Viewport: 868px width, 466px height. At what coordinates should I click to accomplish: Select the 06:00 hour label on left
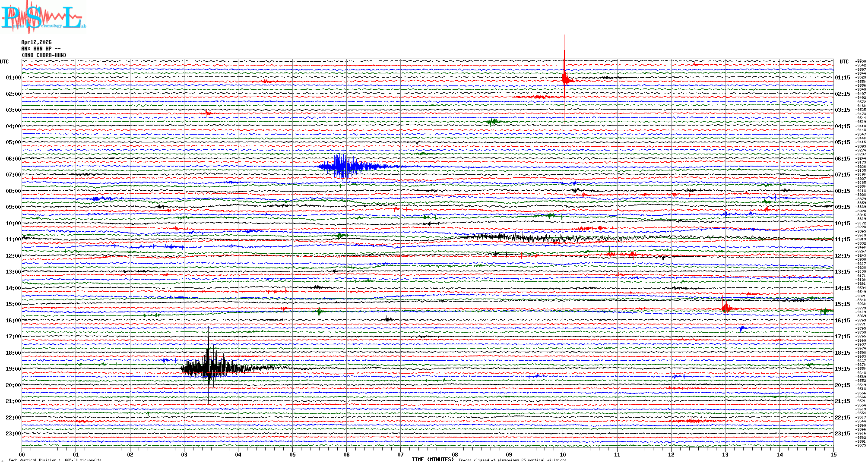point(13,159)
